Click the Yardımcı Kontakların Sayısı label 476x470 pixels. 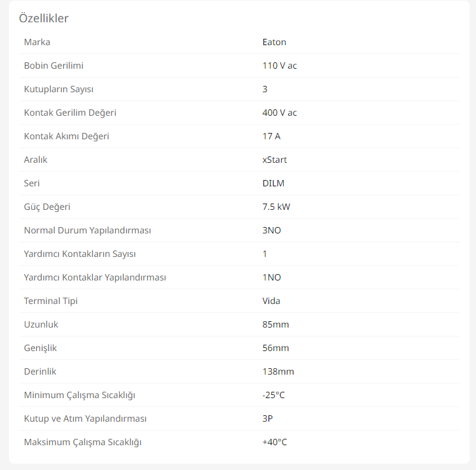(x=80, y=254)
